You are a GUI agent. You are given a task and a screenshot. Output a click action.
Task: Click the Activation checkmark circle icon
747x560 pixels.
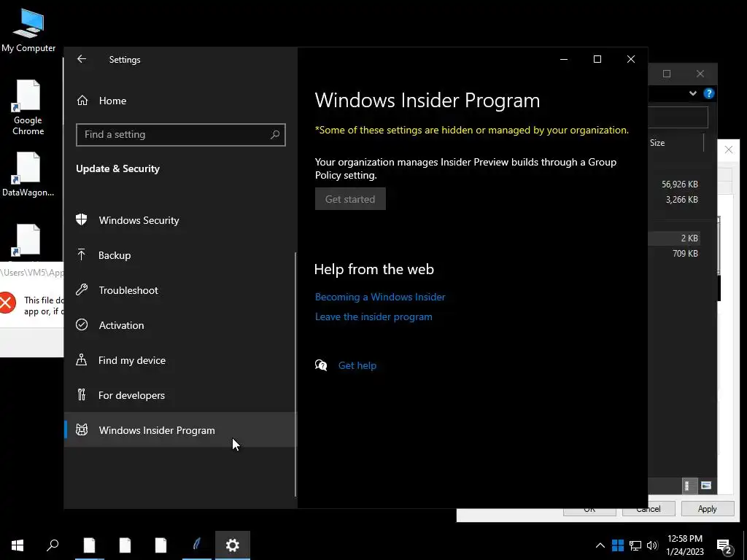click(82, 324)
